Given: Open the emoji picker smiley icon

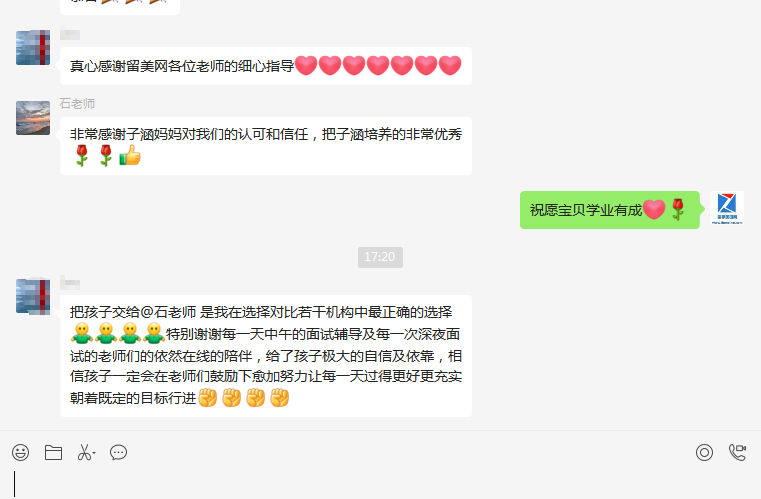Looking at the screenshot, I should [20, 452].
